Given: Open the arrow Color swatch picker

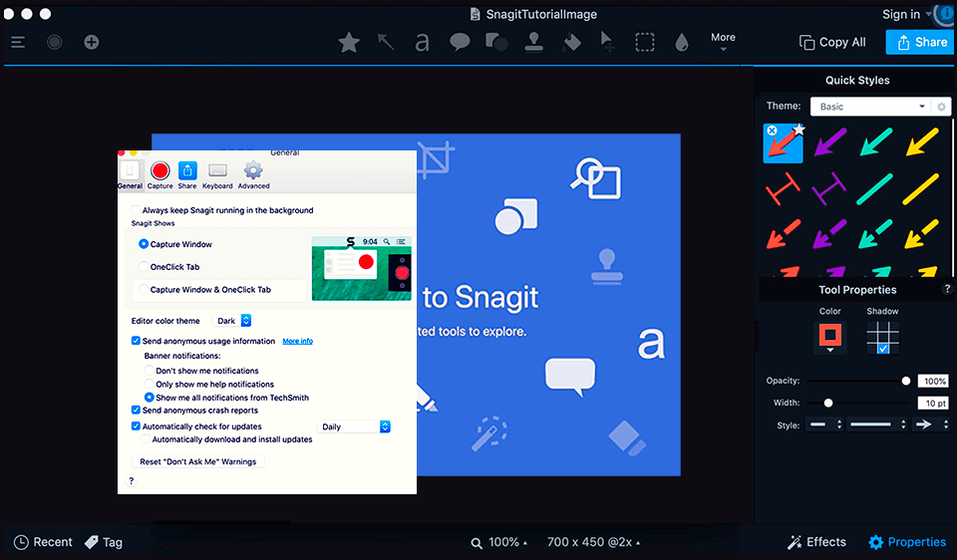Looking at the screenshot, I should pos(830,338).
